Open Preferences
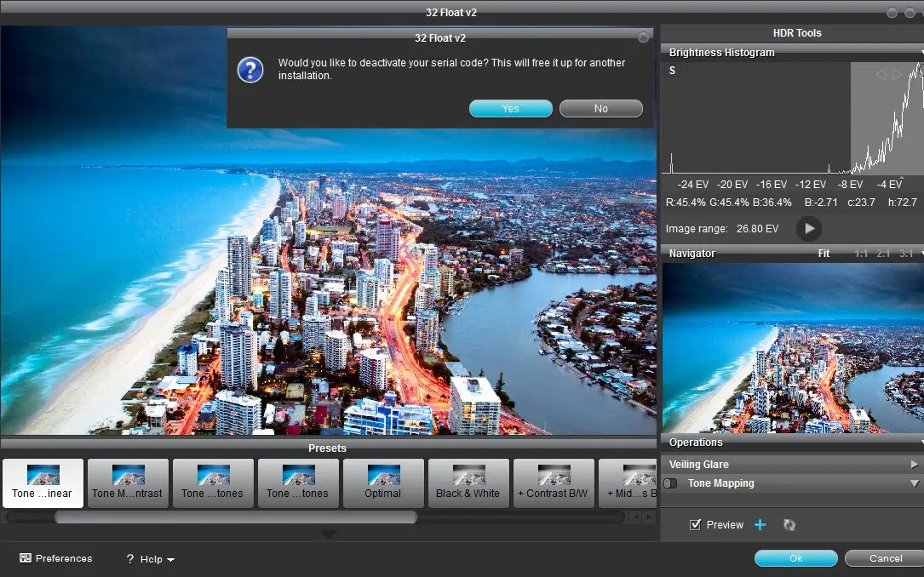Viewport: 924px width, 577px height. 56,558
